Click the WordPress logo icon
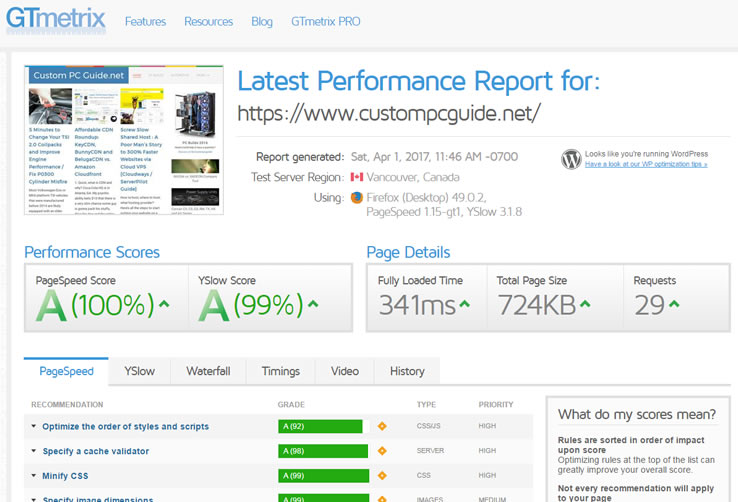The image size is (738, 502). click(x=571, y=159)
